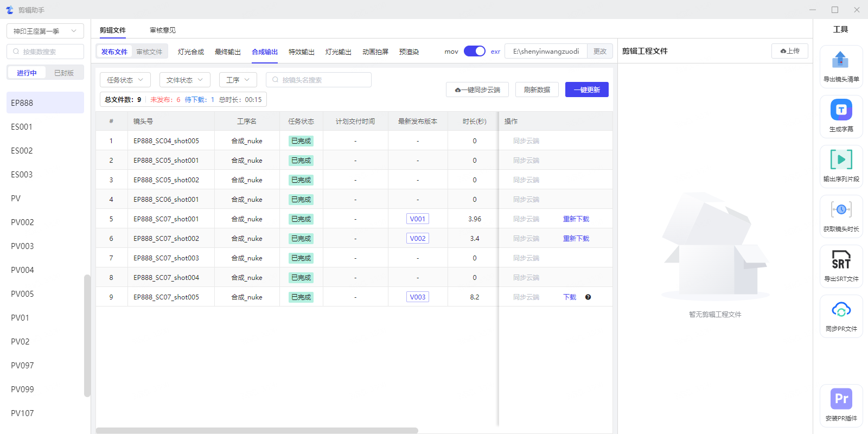The height and width of the screenshot is (434, 868).
Task: Open the 生成字幕 subtitle generator tool
Action: click(841, 110)
